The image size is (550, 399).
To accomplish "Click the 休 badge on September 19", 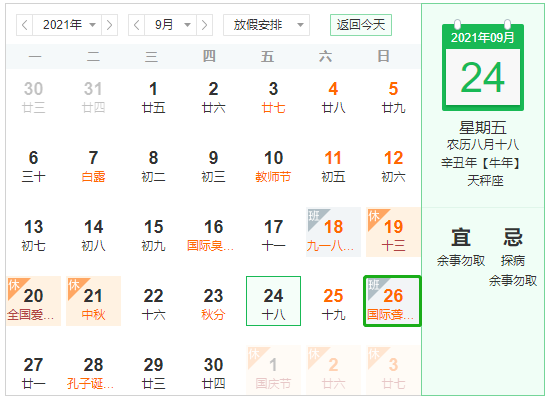I will tap(374, 216).
